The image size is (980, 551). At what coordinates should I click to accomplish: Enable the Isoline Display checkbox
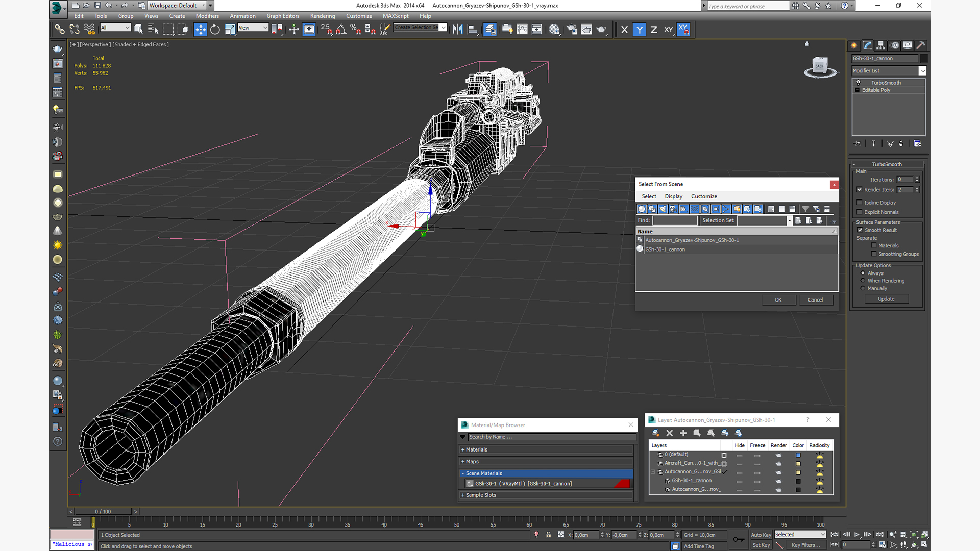coord(860,203)
